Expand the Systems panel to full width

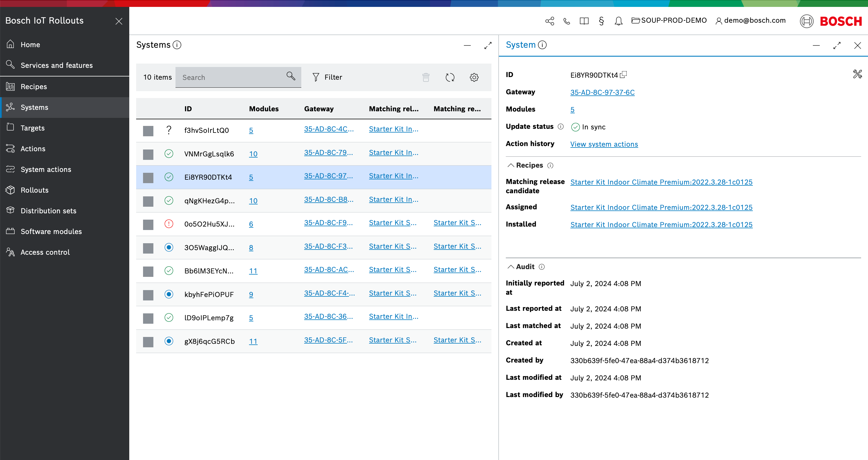488,45
